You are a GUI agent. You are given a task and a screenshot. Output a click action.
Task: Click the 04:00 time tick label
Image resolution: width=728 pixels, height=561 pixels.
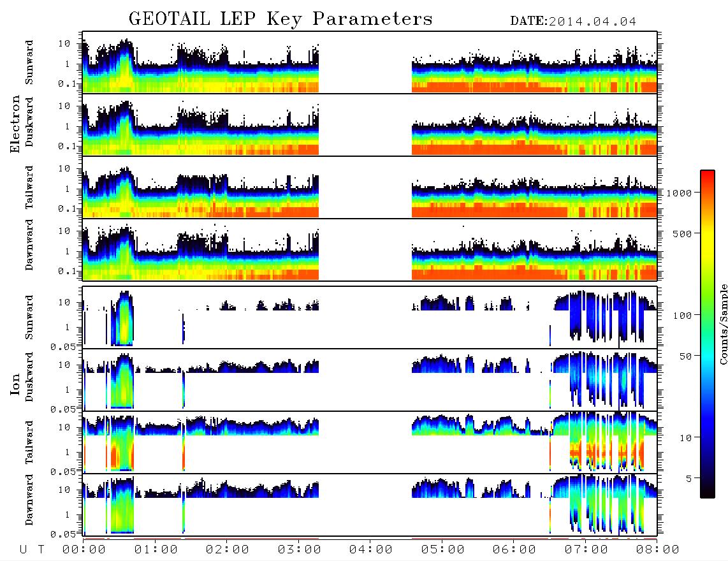[x=371, y=550]
